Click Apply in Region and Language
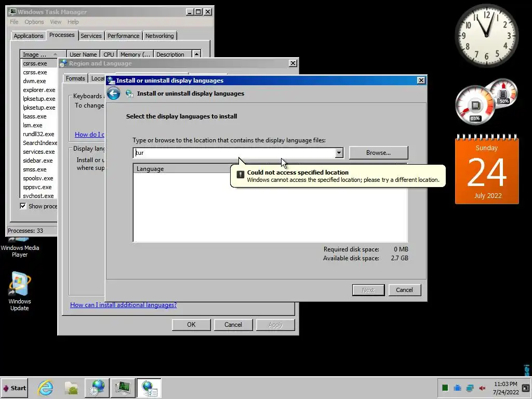This screenshot has height=399, width=532. coord(275,325)
